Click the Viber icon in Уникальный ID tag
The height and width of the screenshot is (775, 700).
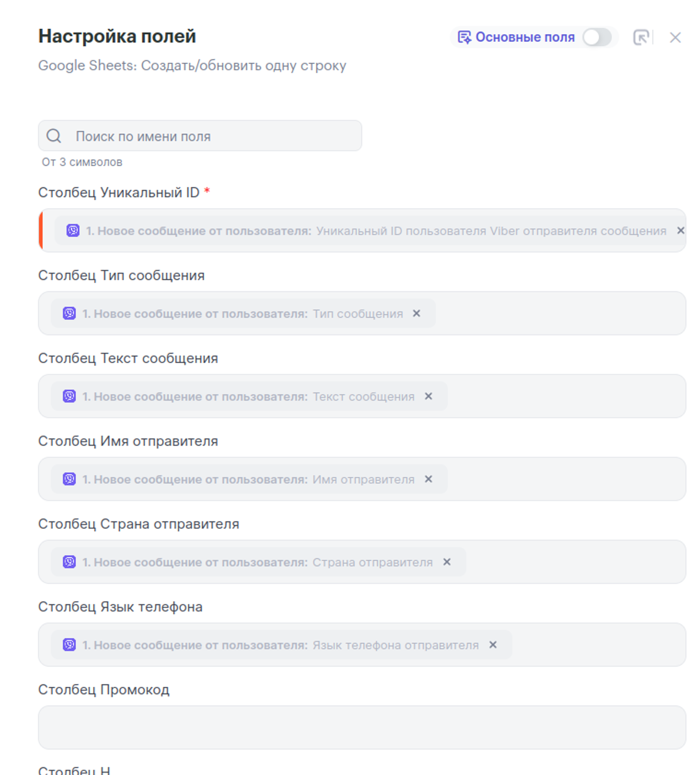point(73,231)
